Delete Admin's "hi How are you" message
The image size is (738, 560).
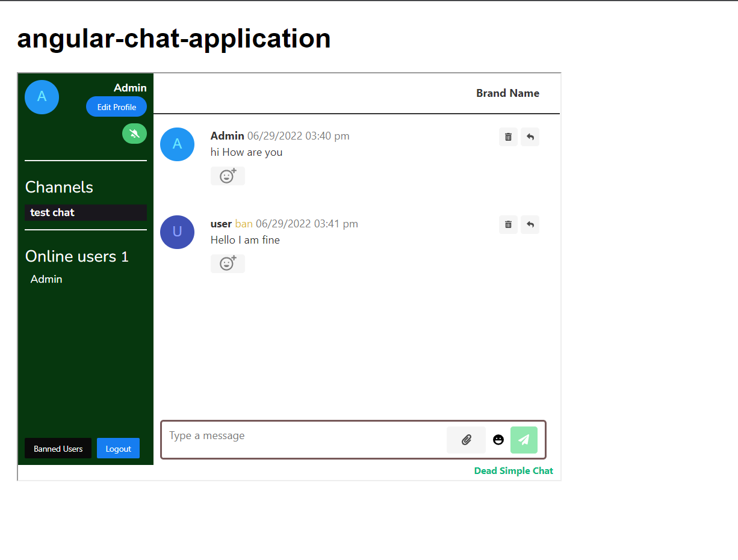[508, 137]
